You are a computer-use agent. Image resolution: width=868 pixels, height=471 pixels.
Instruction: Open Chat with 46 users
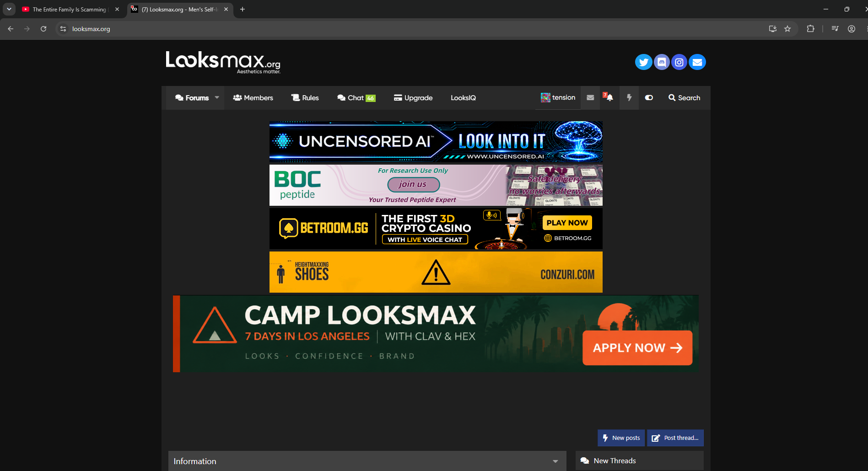click(x=356, y=98)
